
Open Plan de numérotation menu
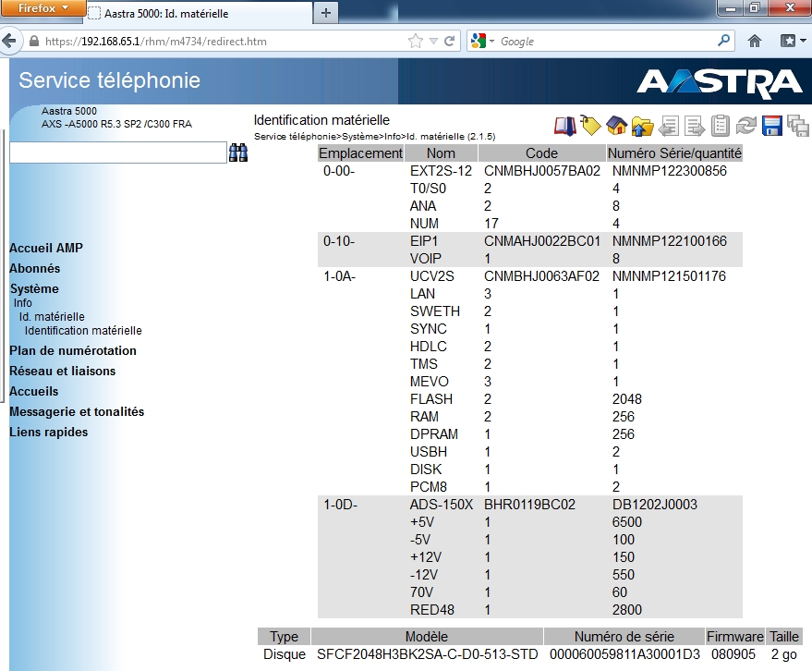click(73, 351)
